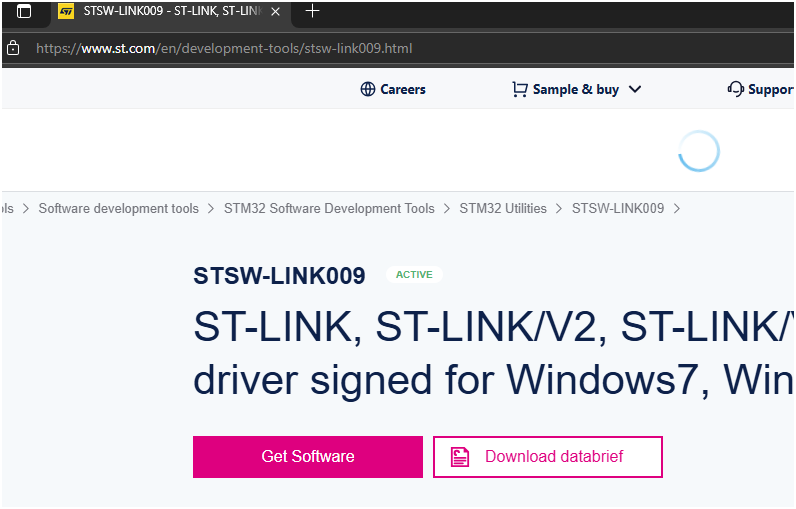
Task: Open the Careers link
Action: pos(403,89)
